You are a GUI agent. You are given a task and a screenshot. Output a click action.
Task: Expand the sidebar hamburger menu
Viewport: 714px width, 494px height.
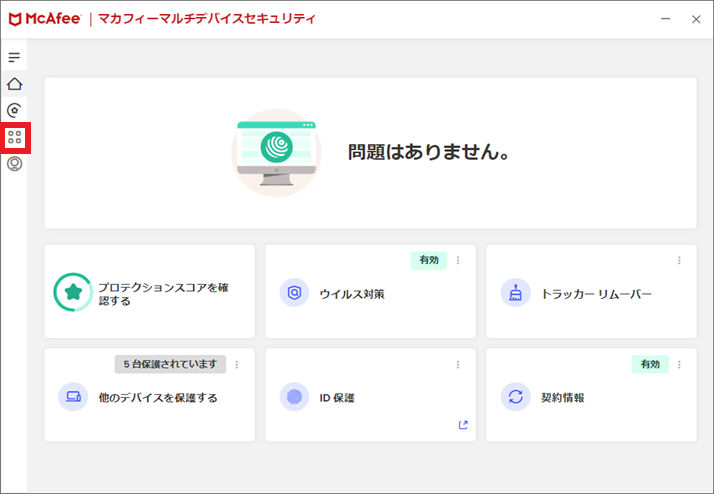(x=14, y=57)
